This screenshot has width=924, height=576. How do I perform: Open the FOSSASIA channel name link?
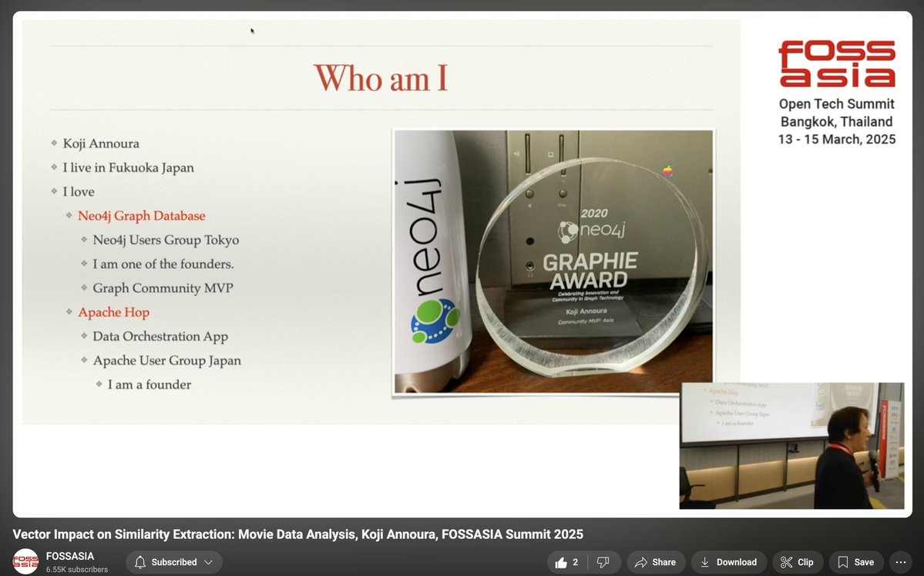point(70,556)
